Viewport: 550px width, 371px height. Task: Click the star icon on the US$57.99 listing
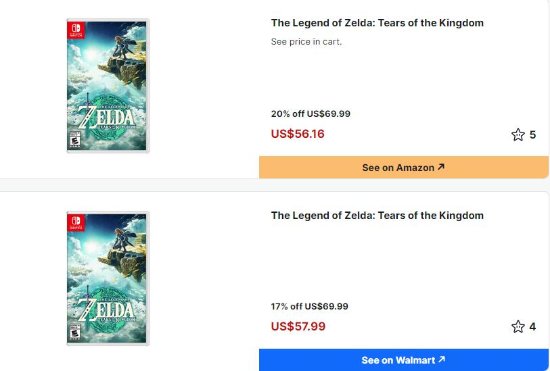tap(518, 326)
